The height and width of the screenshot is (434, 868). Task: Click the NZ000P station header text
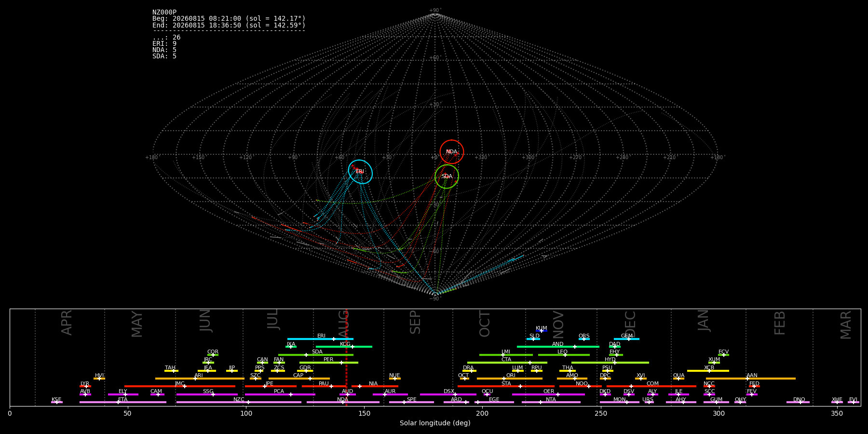pos(164,12)
